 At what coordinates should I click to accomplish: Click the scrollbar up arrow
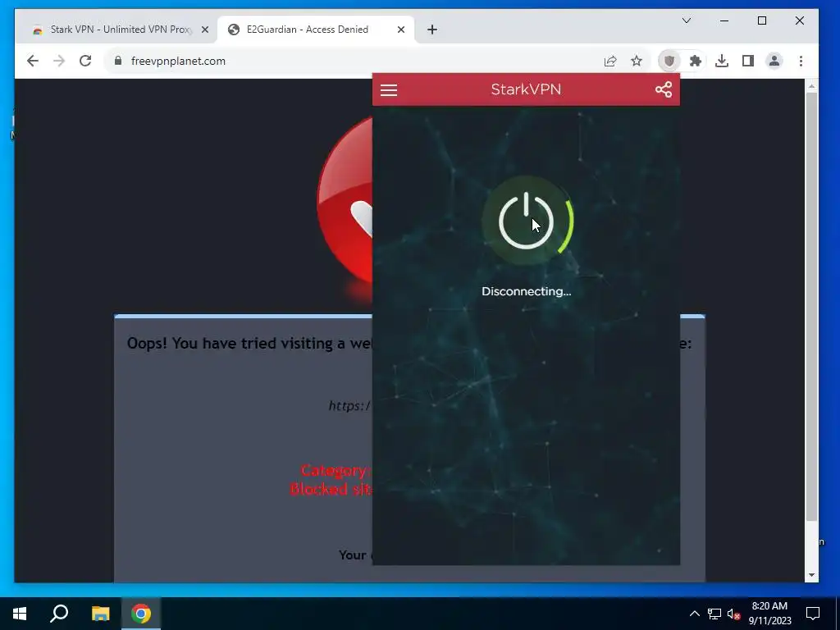click(811, 85)
